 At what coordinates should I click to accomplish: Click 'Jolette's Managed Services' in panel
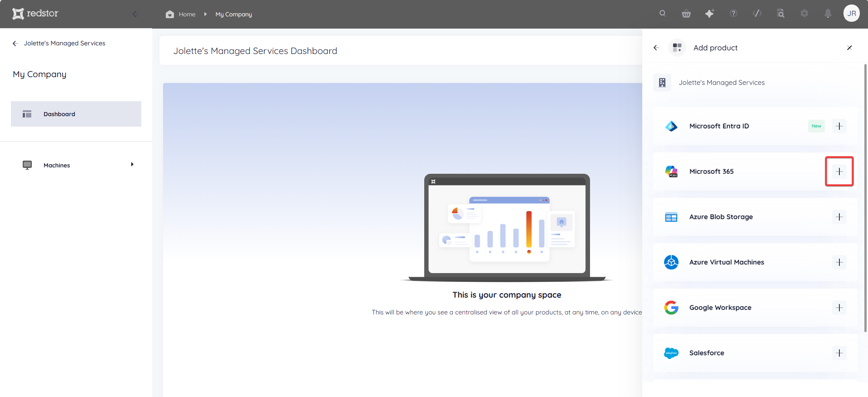(722, 83)
